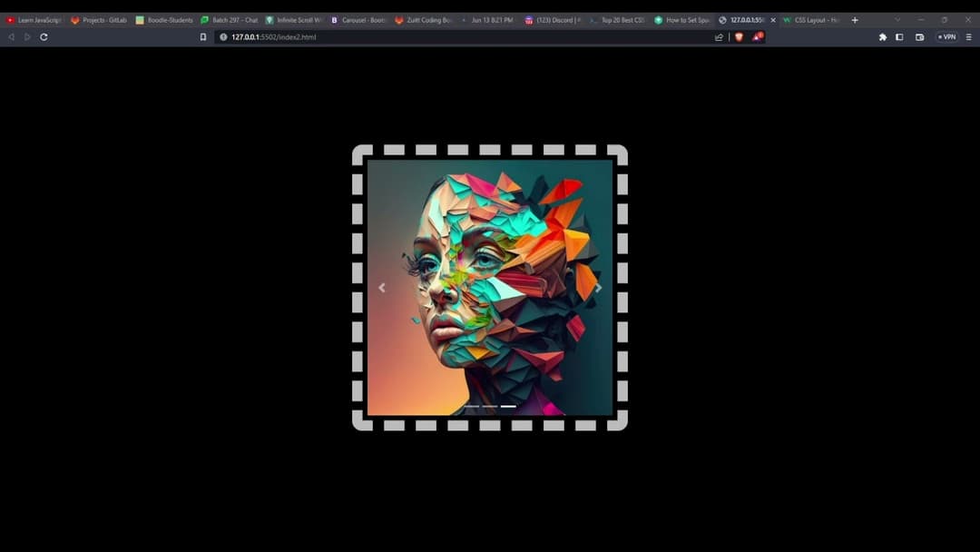Click the active white slide indicator bar
The width and height of the screenshot is (980, 552).
[x=508, y=407]
